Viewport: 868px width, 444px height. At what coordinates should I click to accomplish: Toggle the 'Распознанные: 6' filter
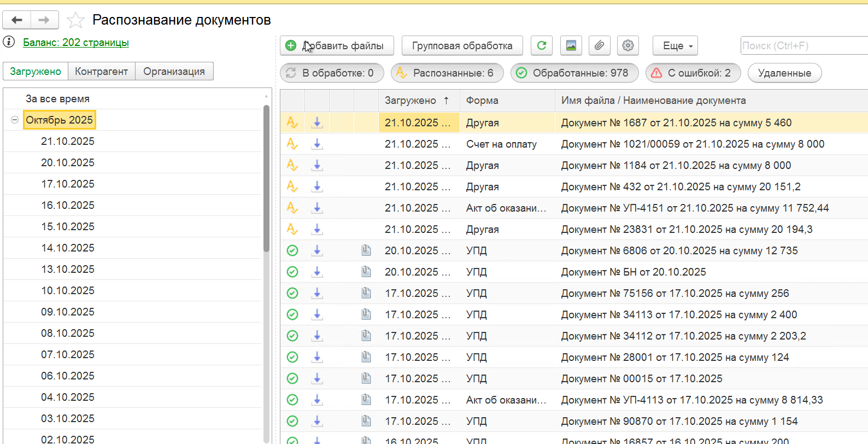tap(447, 73)
